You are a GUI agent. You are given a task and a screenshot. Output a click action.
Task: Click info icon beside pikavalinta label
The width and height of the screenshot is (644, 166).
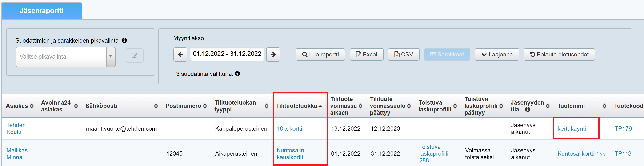coord(124,40)
